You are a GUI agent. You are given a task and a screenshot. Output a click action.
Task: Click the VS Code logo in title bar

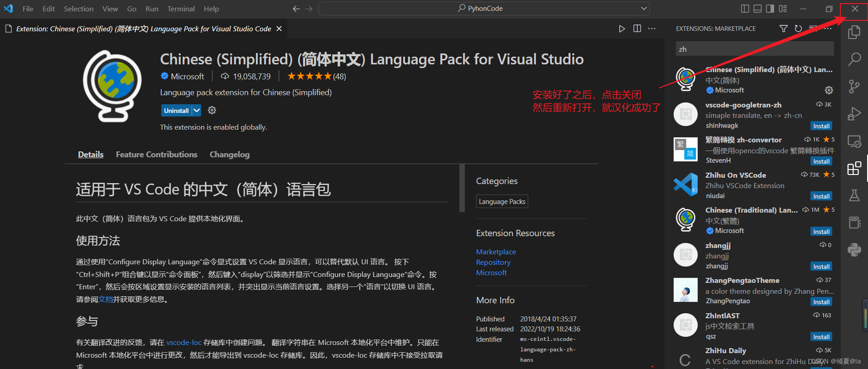pyautogui.click(x=8, y=9)
